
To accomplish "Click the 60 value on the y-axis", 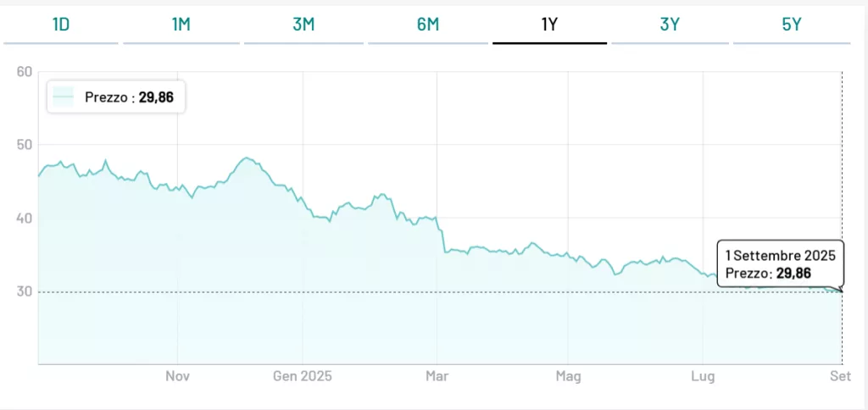I will pos(25,71).
